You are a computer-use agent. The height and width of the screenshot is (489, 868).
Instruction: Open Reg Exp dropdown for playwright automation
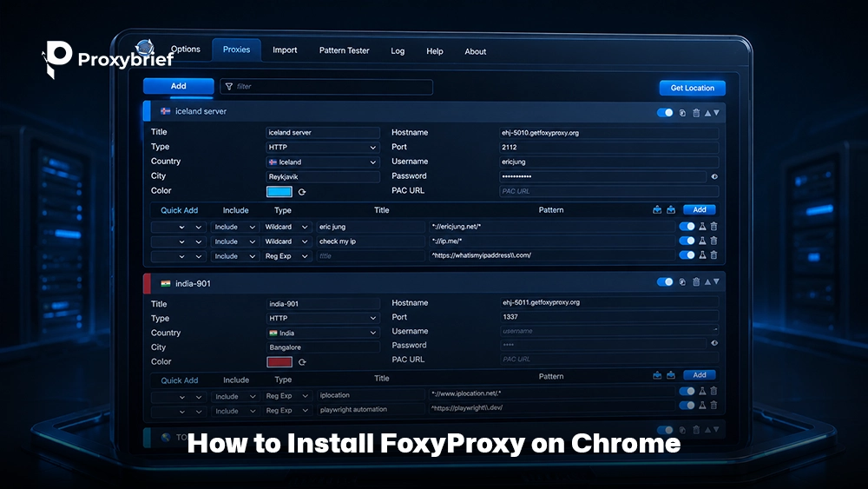click(x=286, y=410)
